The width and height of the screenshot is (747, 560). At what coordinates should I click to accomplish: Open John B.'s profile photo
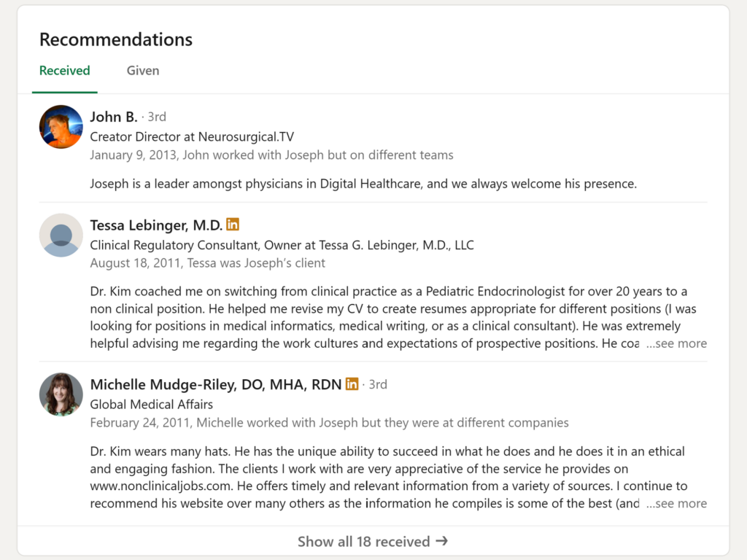(x=61, y=125)
